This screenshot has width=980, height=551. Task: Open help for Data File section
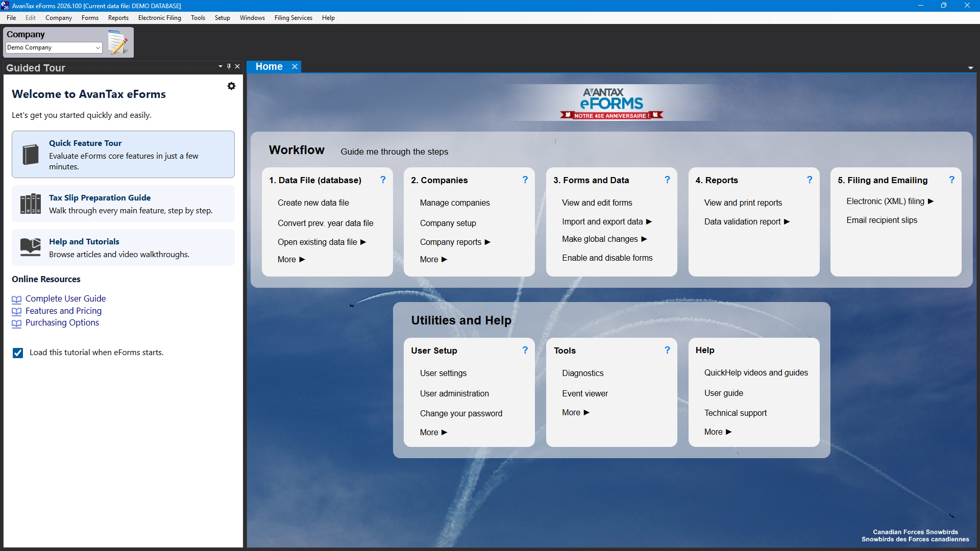(x=383, y=180)
